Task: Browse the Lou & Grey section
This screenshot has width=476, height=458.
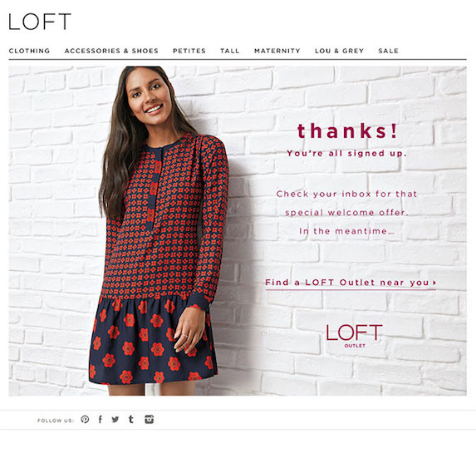Action: [340, 51]
